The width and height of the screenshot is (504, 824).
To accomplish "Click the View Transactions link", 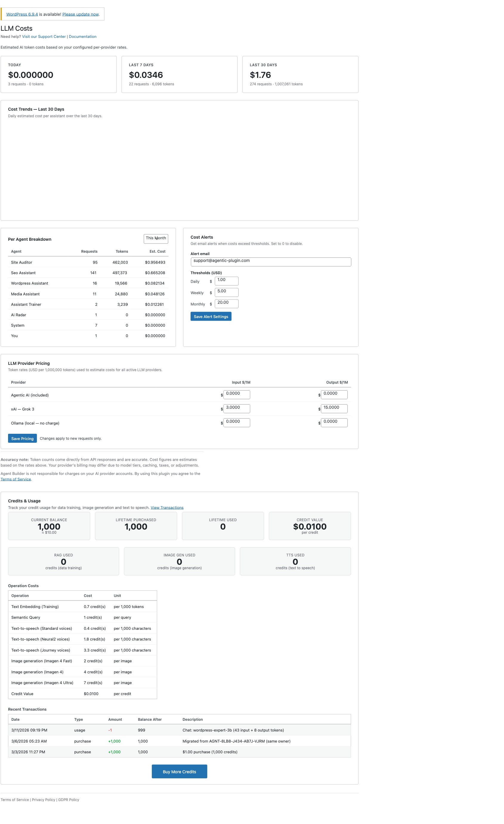I will [167, 507].
